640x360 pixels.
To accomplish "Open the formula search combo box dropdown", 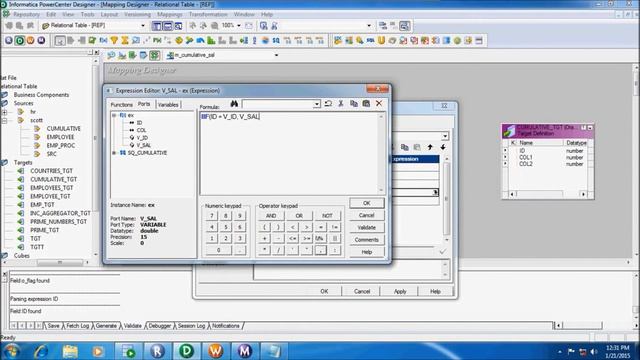I will pos(317,104).
